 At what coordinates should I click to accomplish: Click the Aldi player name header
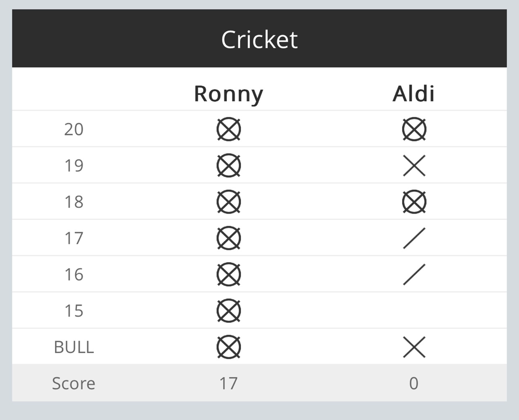click(414, 93)
